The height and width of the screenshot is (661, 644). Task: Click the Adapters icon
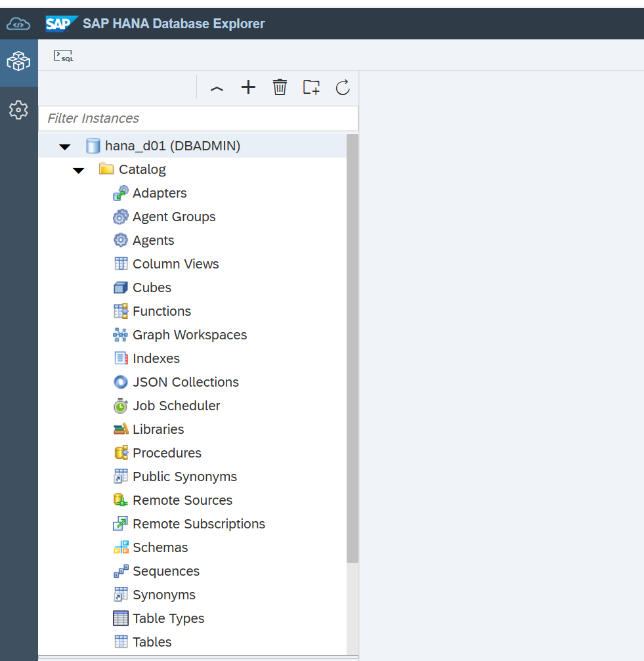coord(121,193)
